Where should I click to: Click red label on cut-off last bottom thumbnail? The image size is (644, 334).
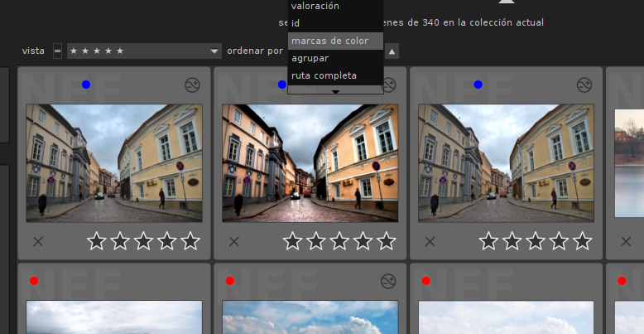pos(622,281)
